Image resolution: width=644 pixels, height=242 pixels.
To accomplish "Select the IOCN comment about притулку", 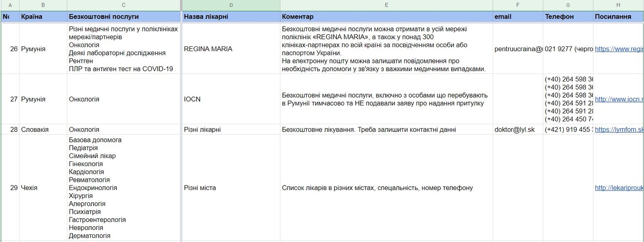I will [386, 99].
